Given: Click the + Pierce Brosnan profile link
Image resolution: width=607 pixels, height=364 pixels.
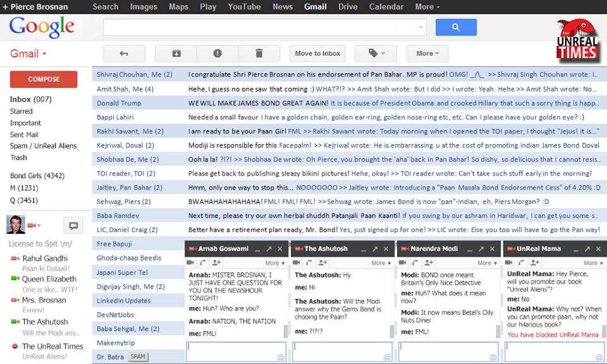Looking at the screenshot, I should click(x=35, y=6).
